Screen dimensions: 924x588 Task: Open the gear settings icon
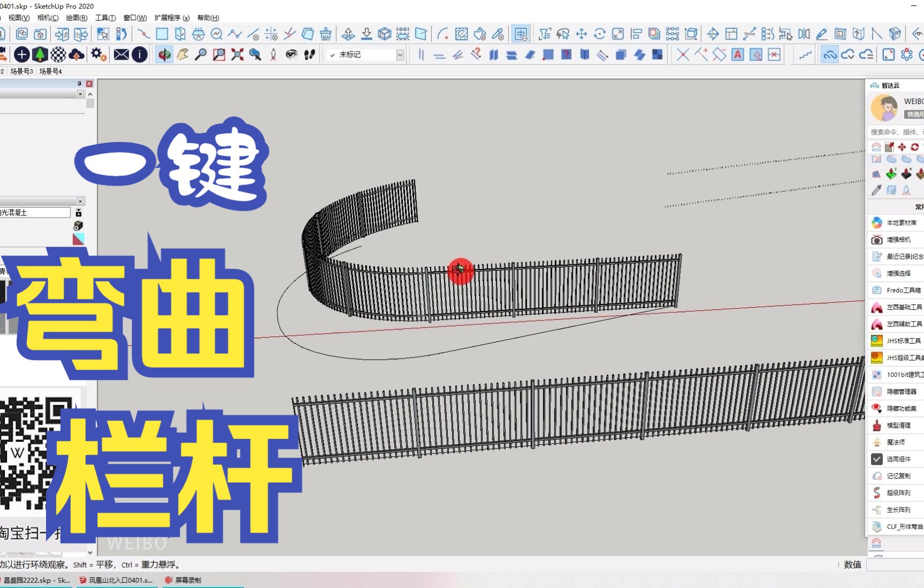(98, 54)
